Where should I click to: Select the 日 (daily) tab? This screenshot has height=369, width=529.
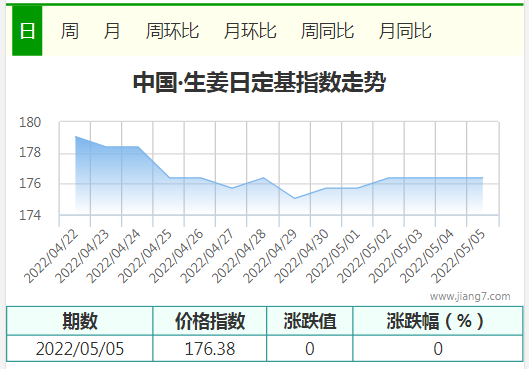(x=27, y=31)
